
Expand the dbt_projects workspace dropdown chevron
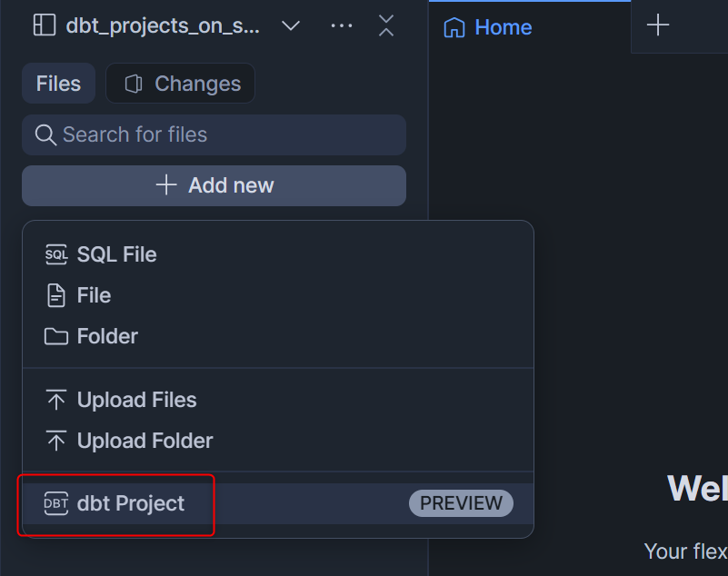click(x=291, y=25)
